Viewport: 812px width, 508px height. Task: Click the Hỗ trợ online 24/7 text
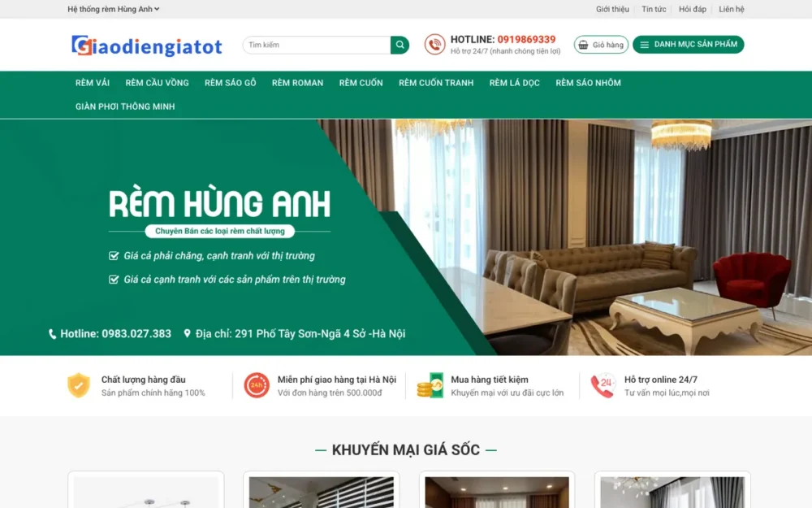(x=661, y=380)
